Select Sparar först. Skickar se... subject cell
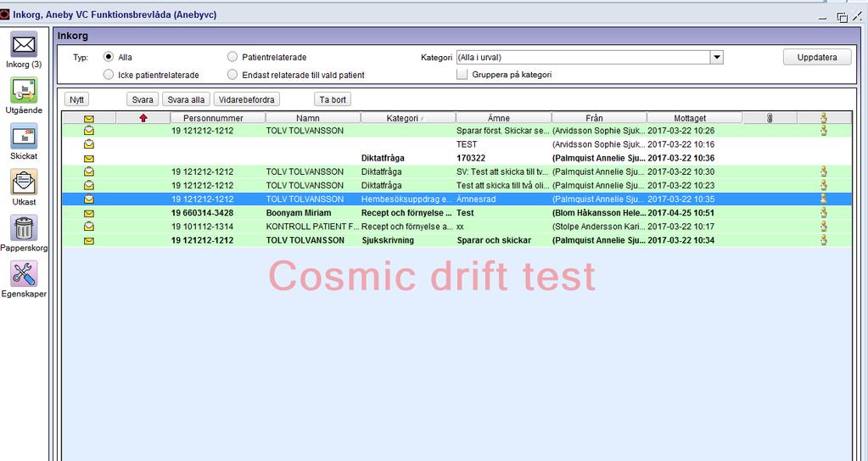This screenshot has height=461, width=868. point(503,131)
